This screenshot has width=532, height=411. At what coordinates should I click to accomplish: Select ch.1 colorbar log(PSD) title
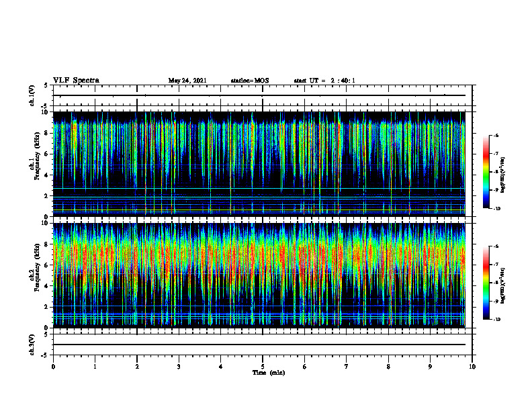[503, 175]
